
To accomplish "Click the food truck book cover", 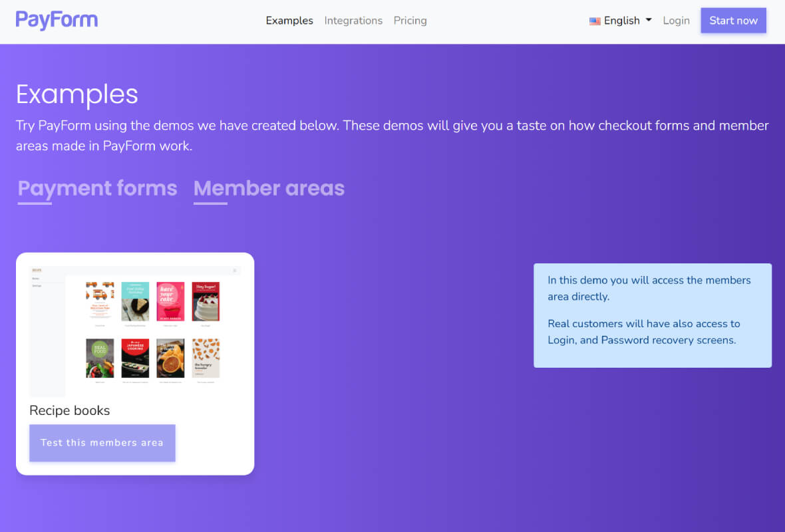I will (x=100, y=301).
